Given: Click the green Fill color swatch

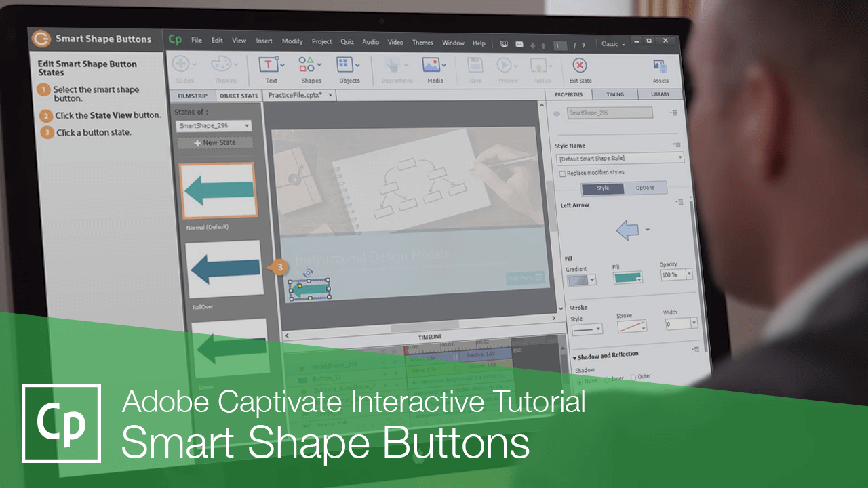Looking at the screenshot, I should (627, 278).
